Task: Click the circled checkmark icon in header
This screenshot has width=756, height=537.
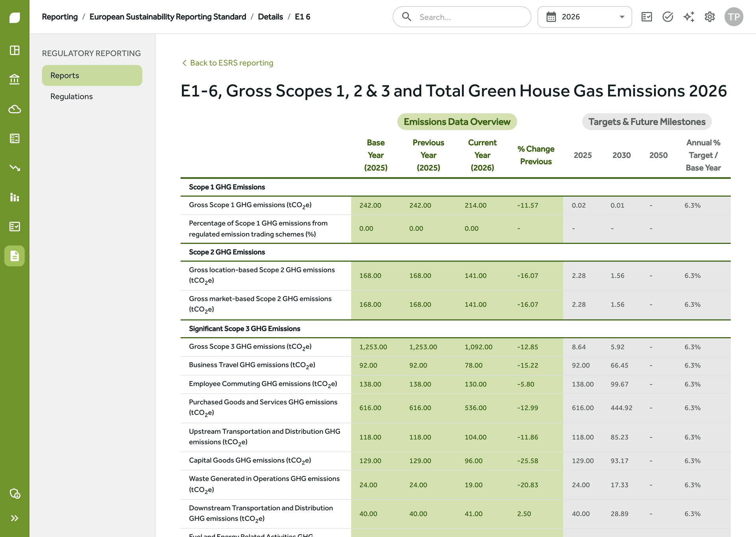Action: [x=668, y=17]
